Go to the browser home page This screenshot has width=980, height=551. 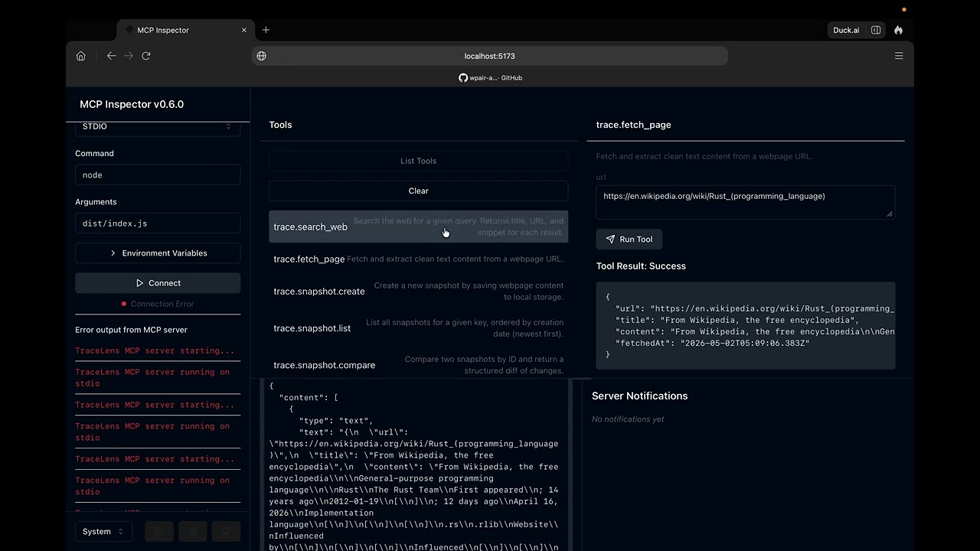point(80,56)
